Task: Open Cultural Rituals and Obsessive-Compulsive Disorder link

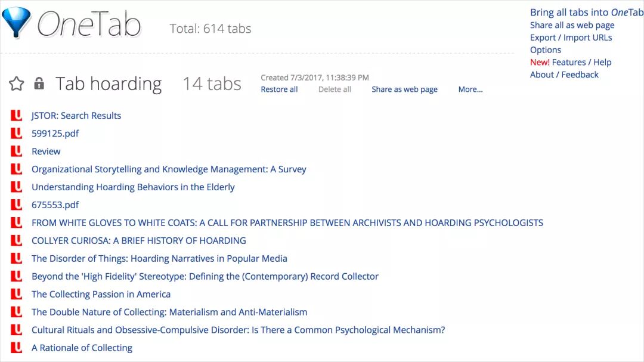Action: (238, 330)
